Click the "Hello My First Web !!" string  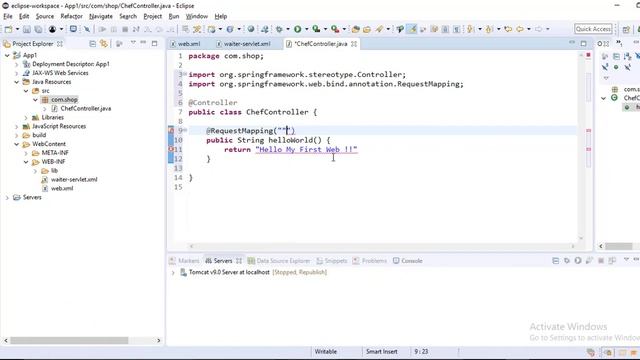(x=307, y=150)
